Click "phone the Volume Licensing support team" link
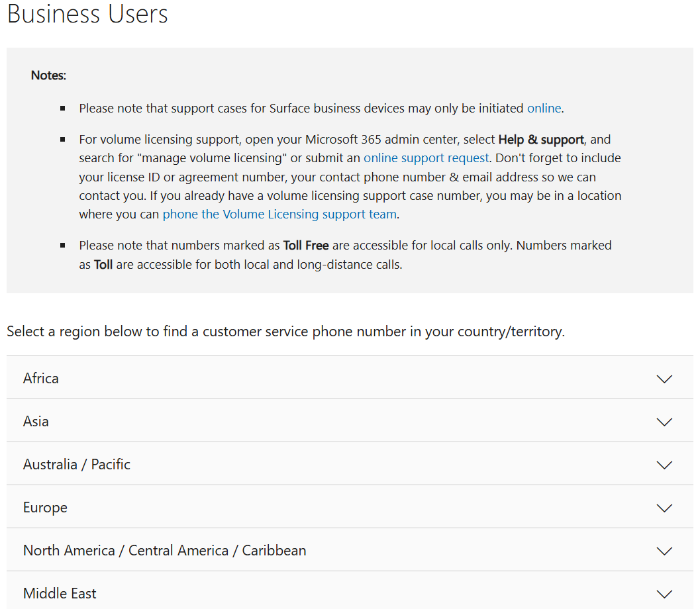700x609 pixels. pos(279,214)
